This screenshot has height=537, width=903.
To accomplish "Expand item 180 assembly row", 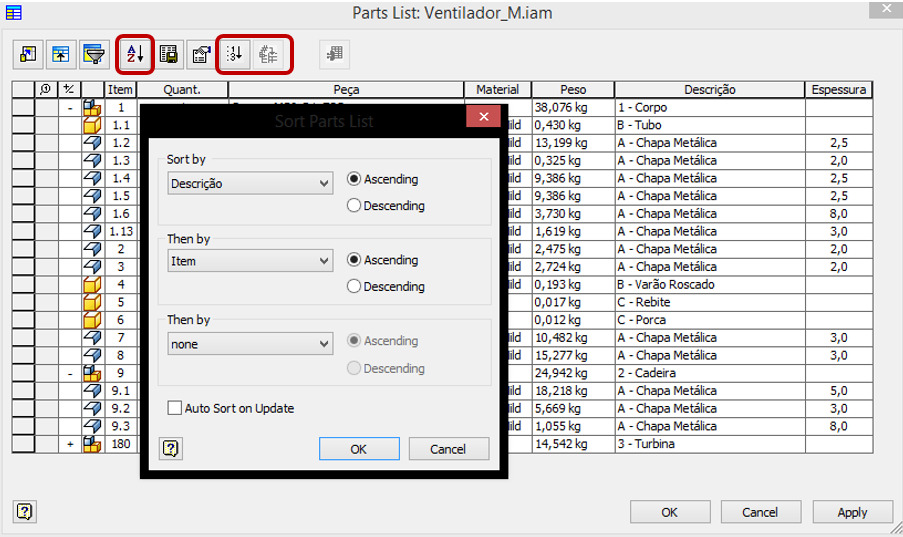I will tap(70, 444).
